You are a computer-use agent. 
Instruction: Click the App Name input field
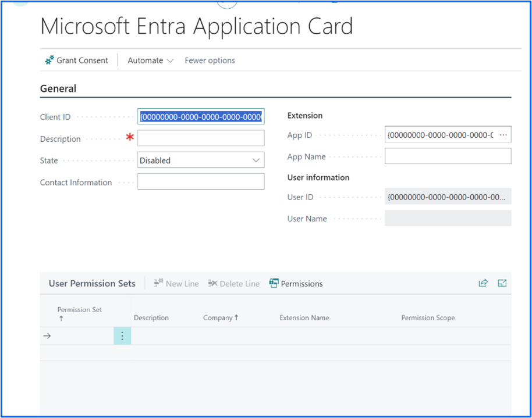[x=448, y=156]
